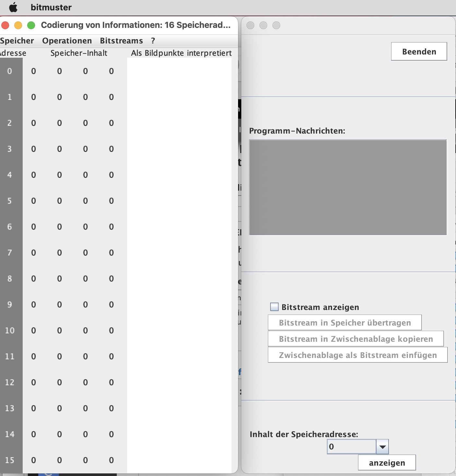Screen dimensions: 456x476
Task: Open the Bitstreams menu
Action: coord(121,41)
